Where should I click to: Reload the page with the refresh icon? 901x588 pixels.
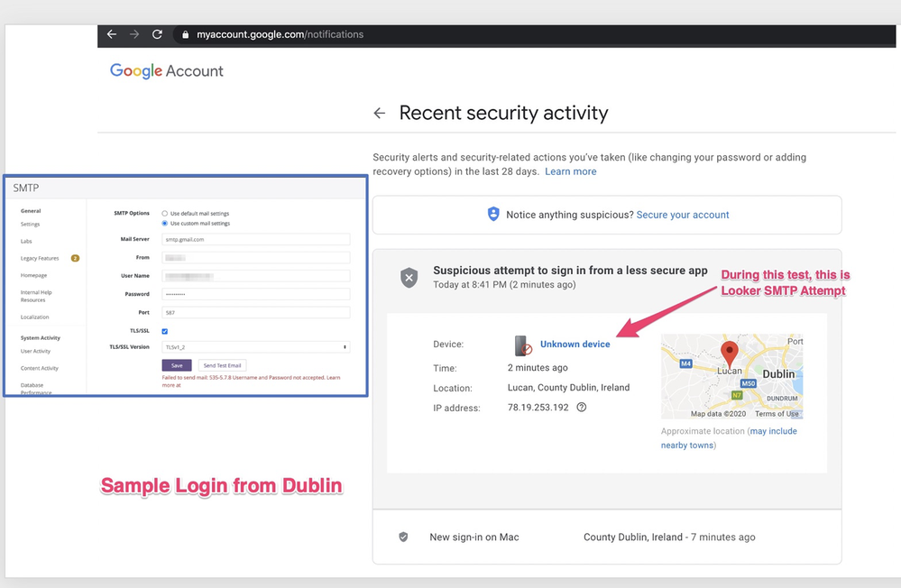click(157, 34)
